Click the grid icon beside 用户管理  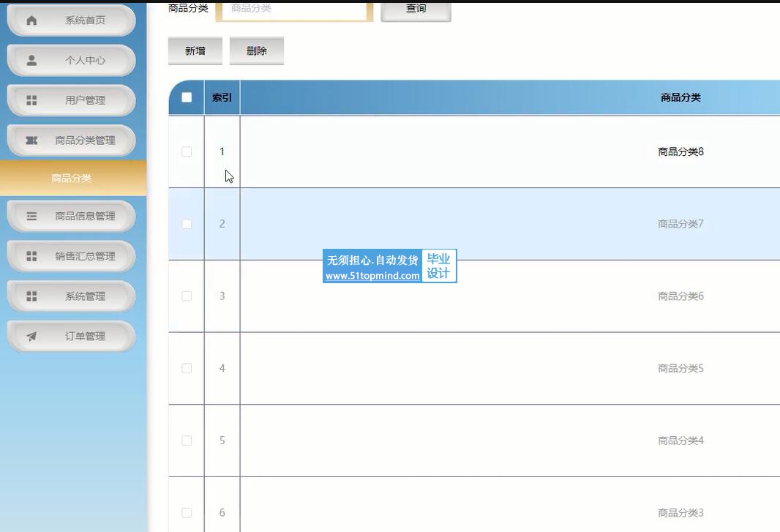(31, 100)
